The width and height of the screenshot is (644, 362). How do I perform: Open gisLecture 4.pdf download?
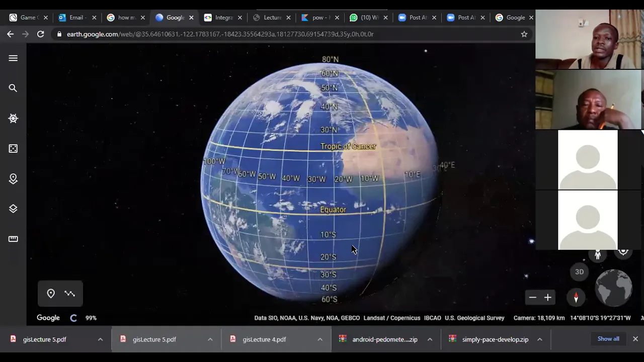coord(264,339)
